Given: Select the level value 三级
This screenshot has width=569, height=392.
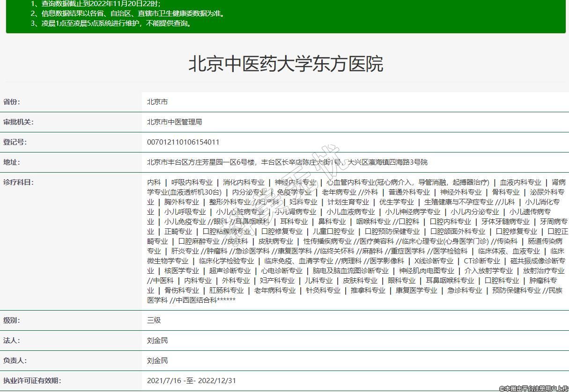Looking at the screenshot, I should [x=154, y=320].
